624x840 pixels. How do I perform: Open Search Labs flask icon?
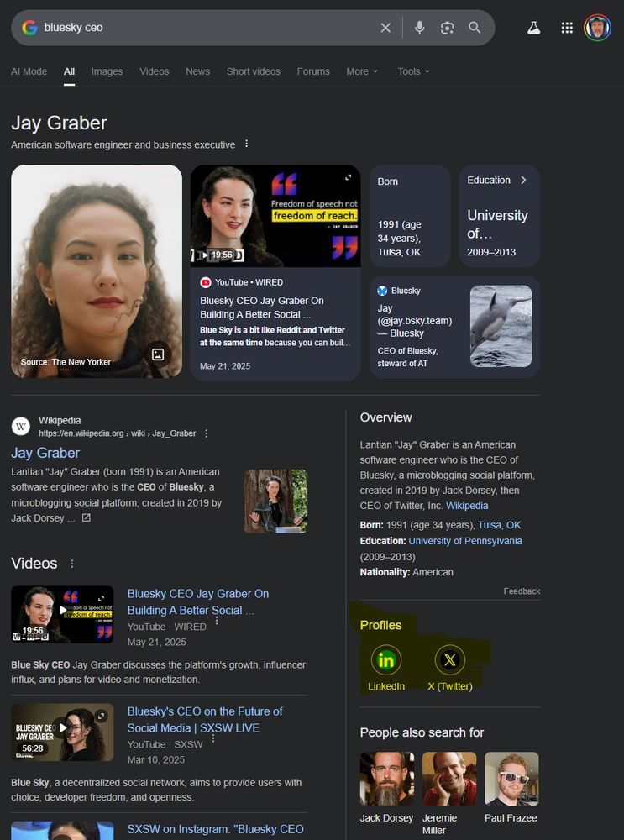pos(533,28)
